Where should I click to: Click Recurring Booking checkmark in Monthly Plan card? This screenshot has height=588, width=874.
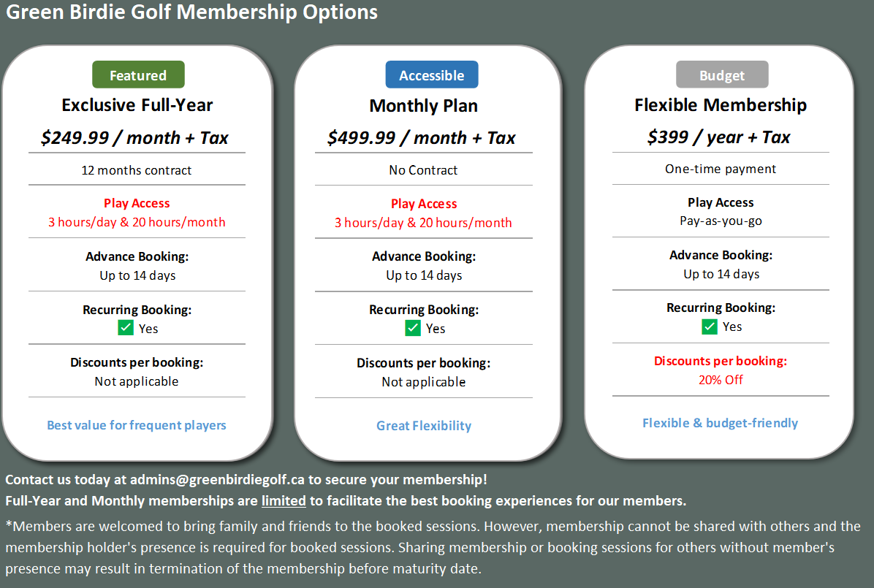tap(413, 328)
